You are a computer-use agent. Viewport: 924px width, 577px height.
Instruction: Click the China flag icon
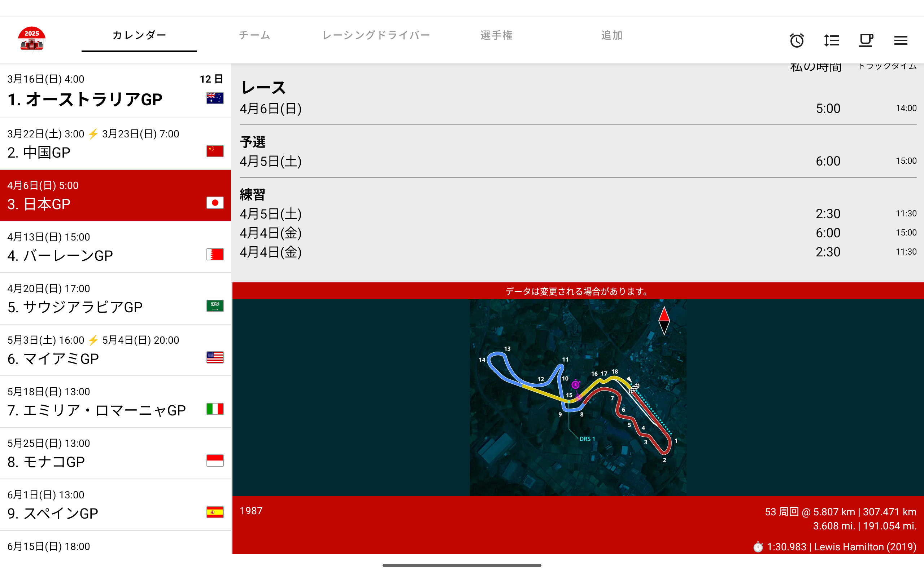point(215,151)
